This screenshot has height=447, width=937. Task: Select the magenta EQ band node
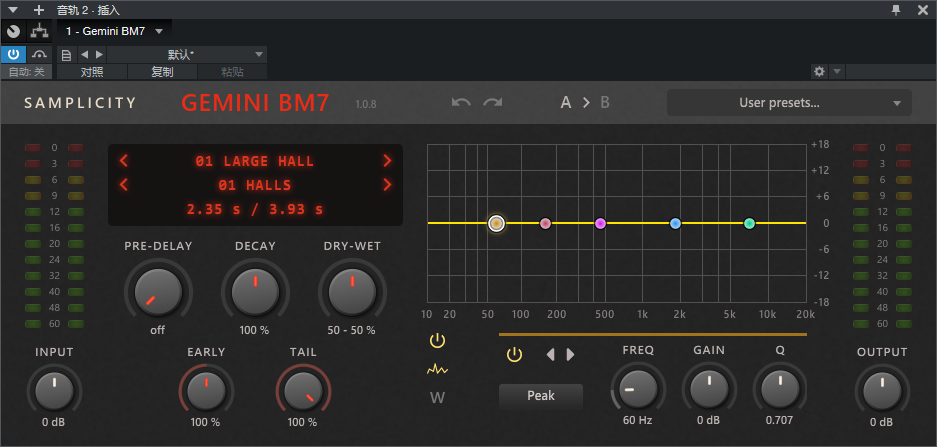[601, 224]
